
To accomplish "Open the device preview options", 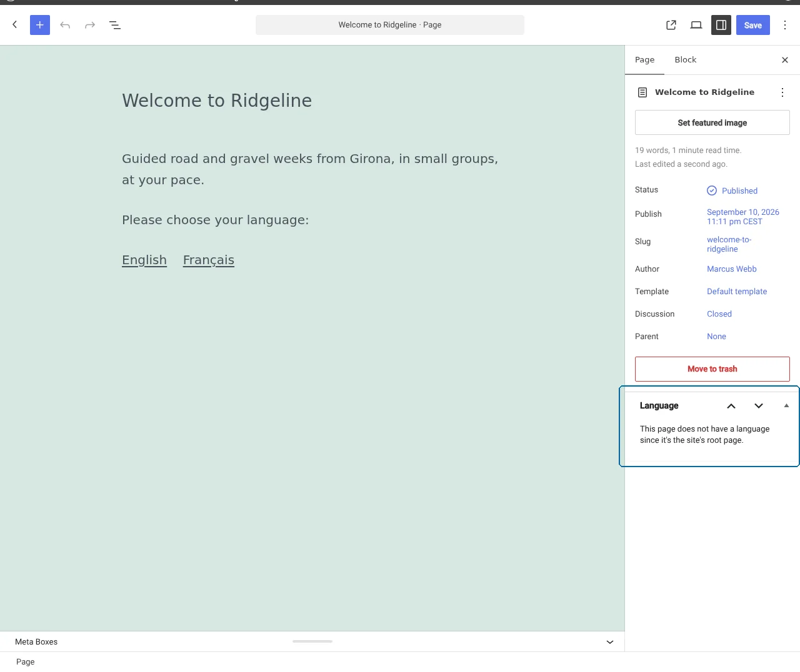I will pos(696,25).
